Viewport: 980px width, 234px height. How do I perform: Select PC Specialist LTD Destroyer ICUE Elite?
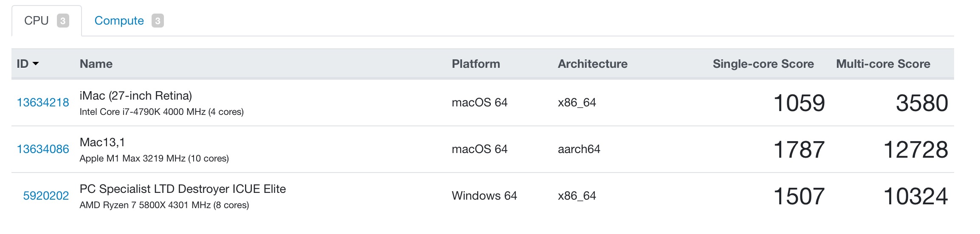(183, 189)
